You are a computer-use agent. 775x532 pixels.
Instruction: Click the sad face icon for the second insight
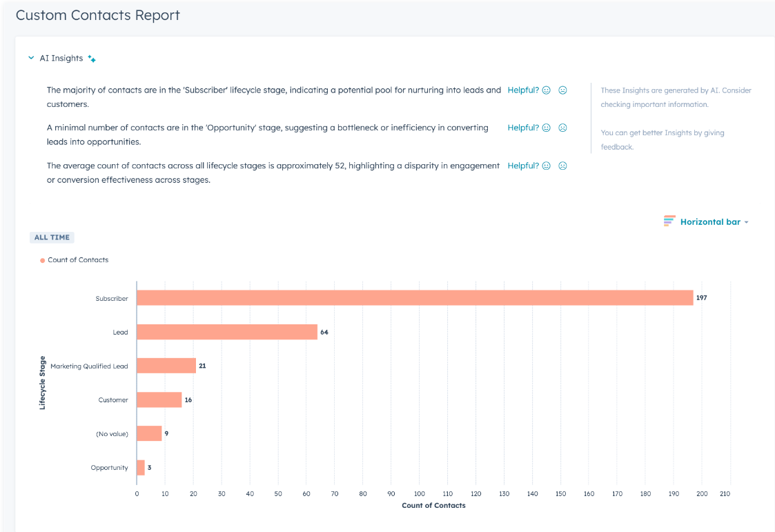tap(562, 128)
